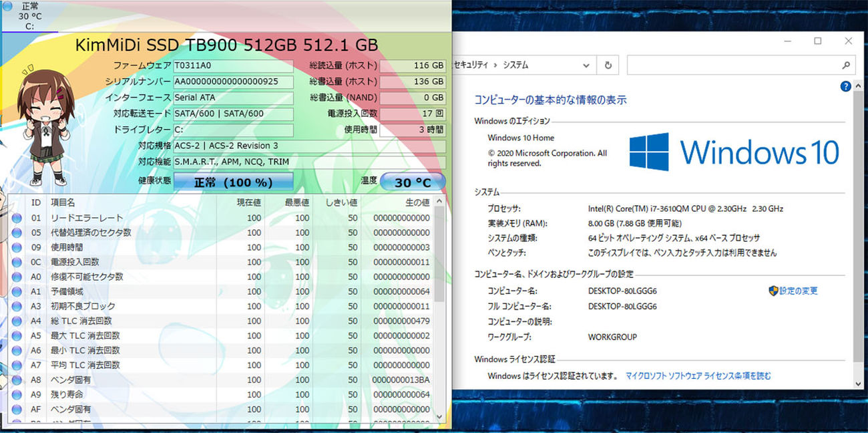Click the raw value 000000000479
This screenshot has height=433, width=868.
click(x=401, y=321)
